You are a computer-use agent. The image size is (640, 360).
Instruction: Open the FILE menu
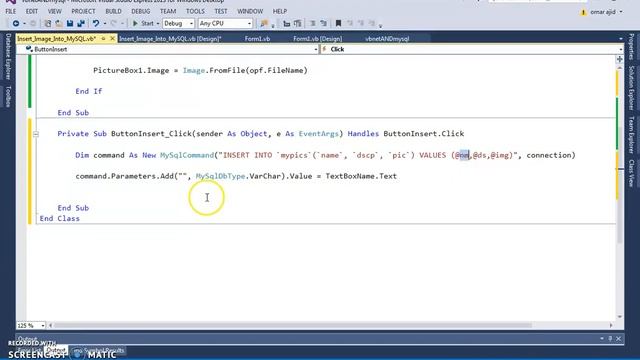point(11,11)
